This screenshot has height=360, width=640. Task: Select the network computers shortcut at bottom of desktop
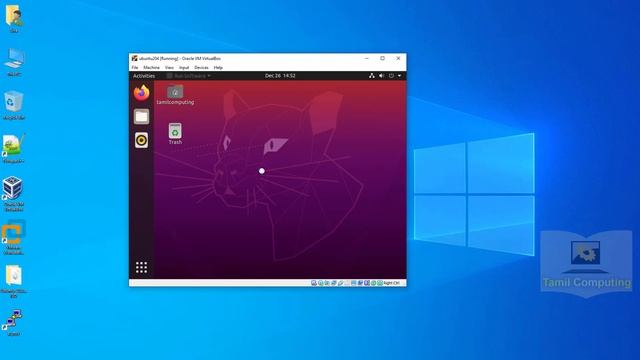tap(13, 322)
